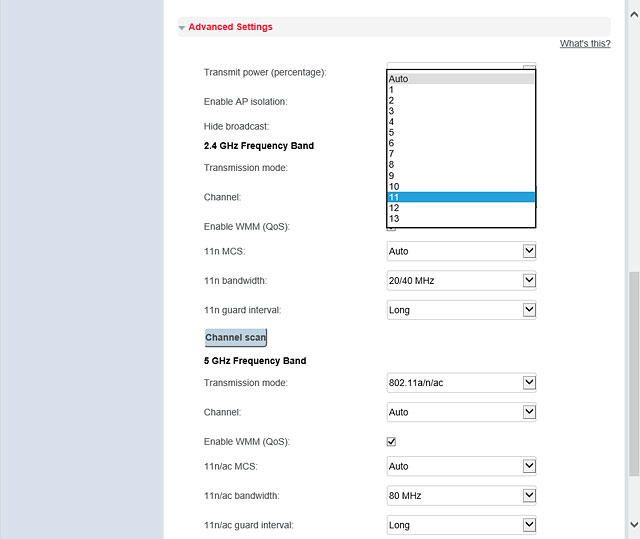This screenshot has width=640, height=539.
Task: Pick channel 6 in the dropdown list
Action: tap(460, 143)
